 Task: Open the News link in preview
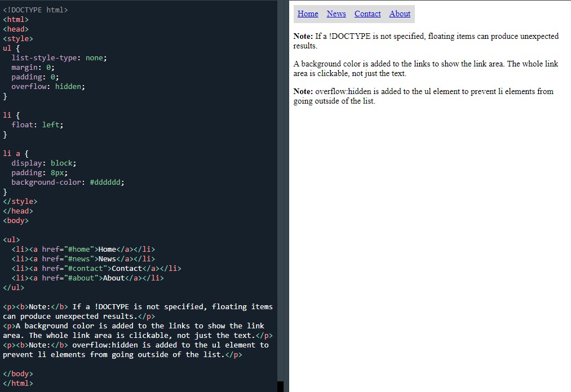tap(337, 14)
